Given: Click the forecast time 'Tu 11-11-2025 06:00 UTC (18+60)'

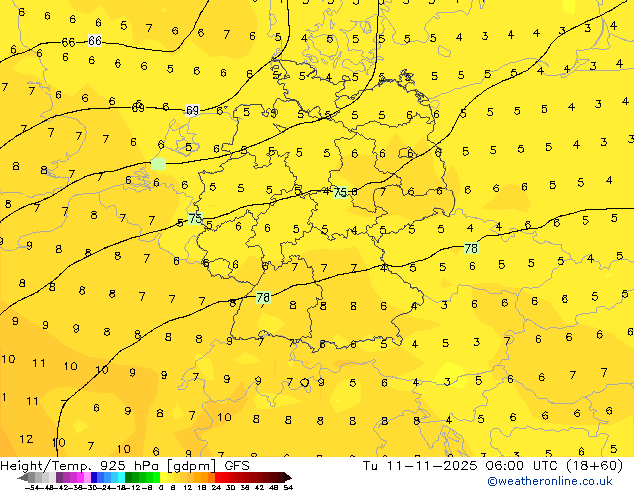Looking at the screenshot, I should (x=492, y=466).
